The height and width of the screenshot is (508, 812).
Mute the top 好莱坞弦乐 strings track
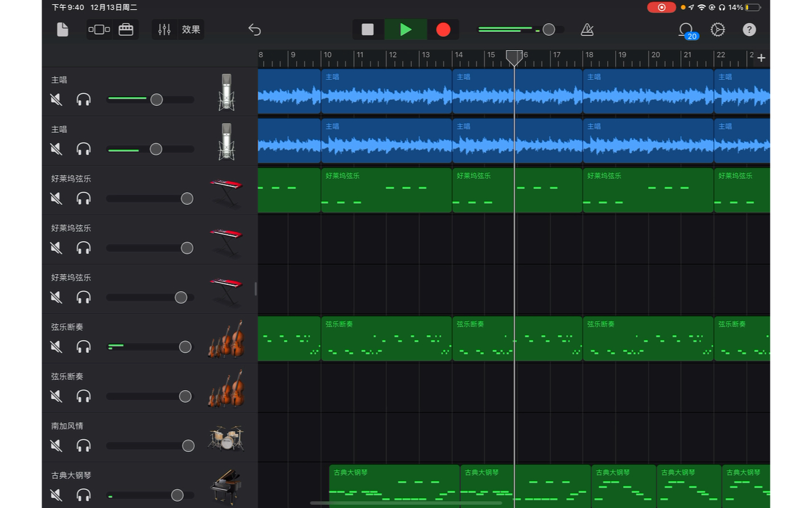[56, 198]
